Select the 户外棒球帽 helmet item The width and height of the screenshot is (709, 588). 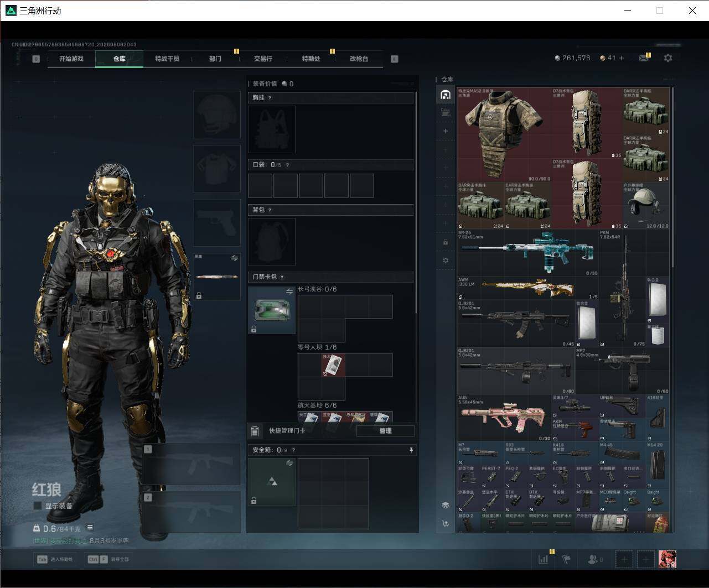click(x=646, y=206)
